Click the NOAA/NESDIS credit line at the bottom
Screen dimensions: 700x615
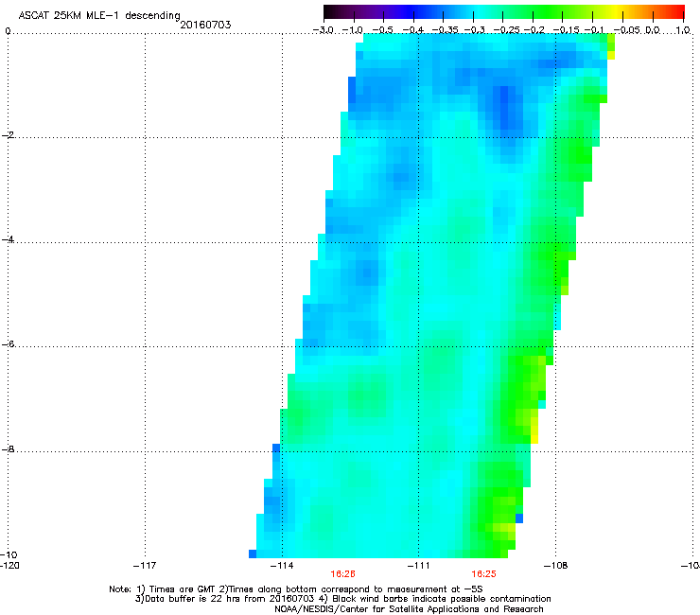pyautogui.click(x=409, y=609)
